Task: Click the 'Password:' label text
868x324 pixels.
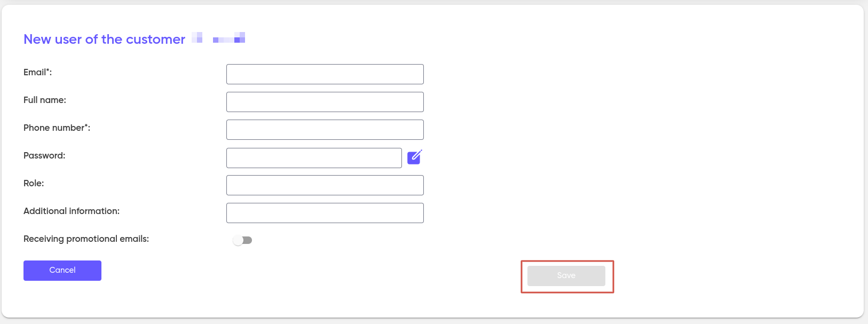Action: pos(44,156)
